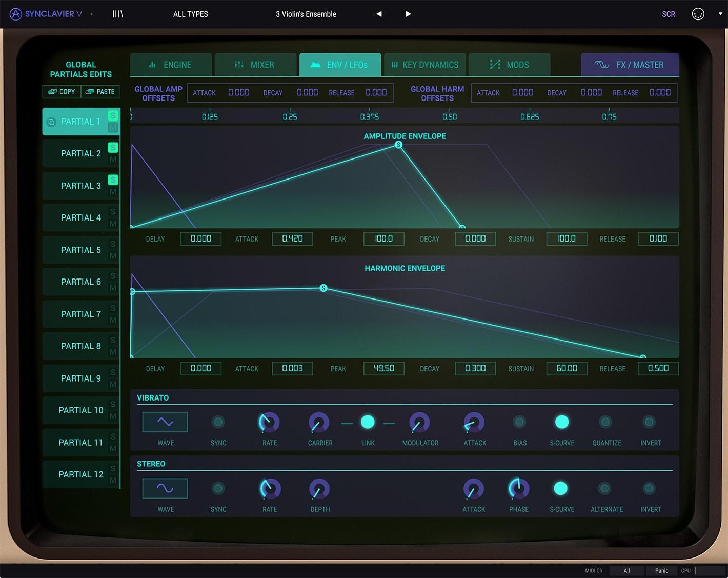Open the Vibrato waveform selector
The image size is (728, 578).
pos(165,422)
